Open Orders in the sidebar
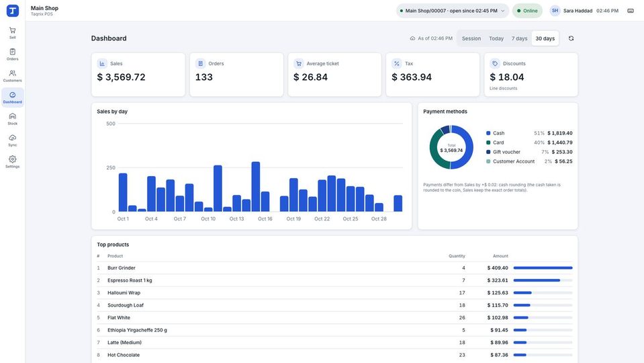Image resolution: width=644 pixels, height=363 pixels. point(12,54)
